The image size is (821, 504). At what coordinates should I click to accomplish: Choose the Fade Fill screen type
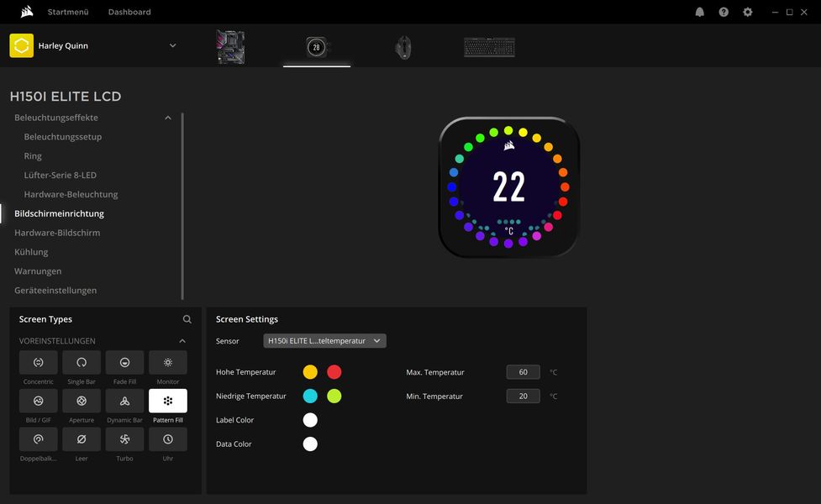[124, 362]
